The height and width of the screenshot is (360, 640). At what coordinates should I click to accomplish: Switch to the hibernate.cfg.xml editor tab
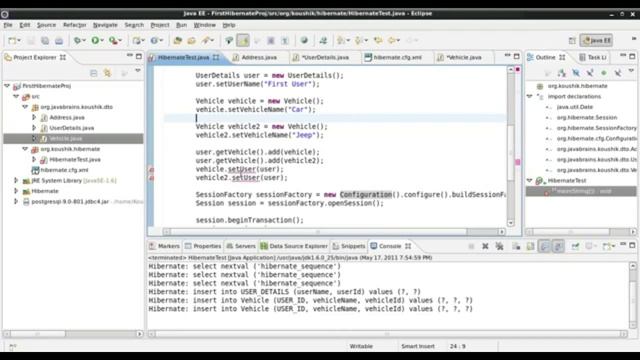tap(397, 58)
